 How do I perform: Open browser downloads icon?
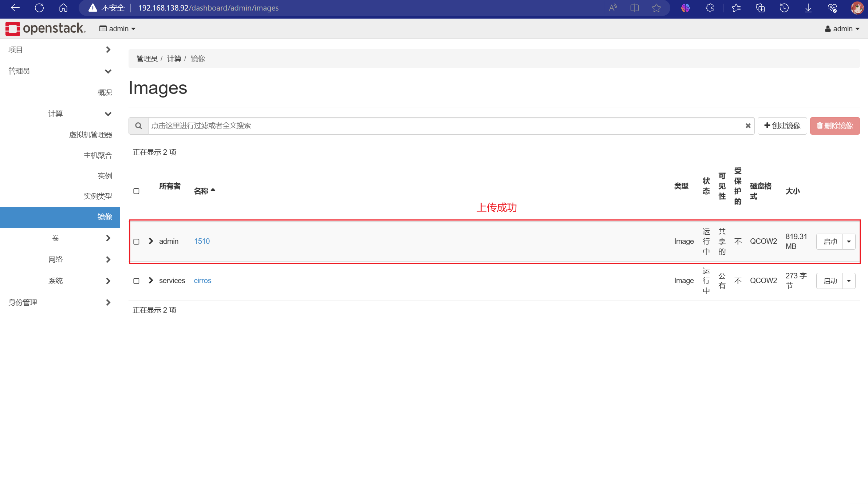coord(808,8)
